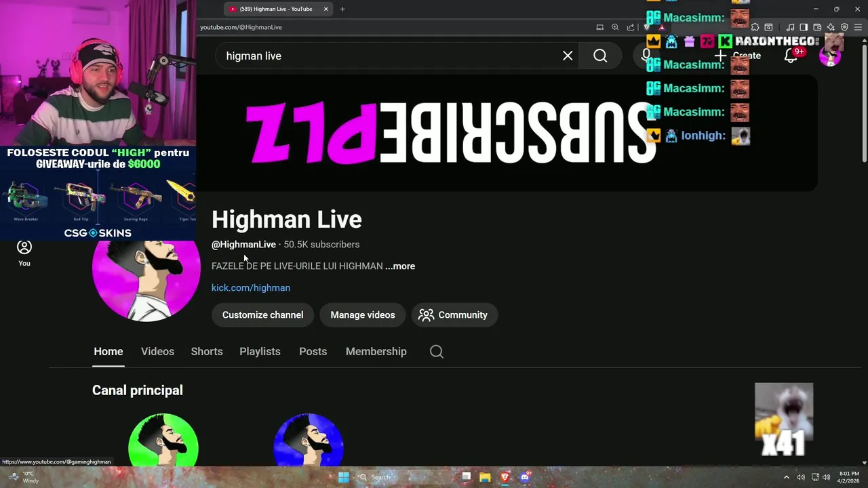
Task: Switch to the Home channel tab
Action: point(108,351)
